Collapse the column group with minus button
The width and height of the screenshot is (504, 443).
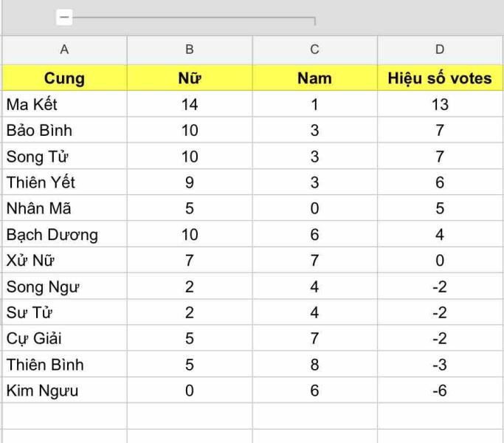64,16
